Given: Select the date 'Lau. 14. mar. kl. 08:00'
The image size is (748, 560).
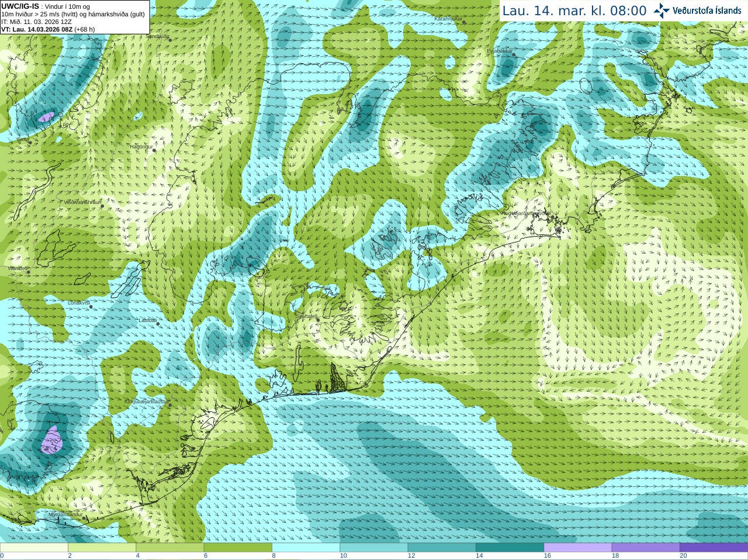Looking at the screenshot, I should pyautogui.click(x=574, y=11).
